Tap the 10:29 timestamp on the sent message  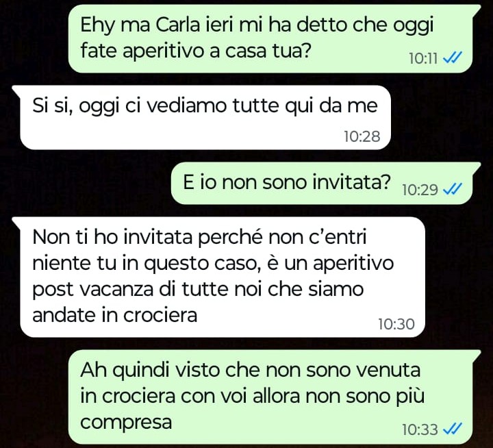pos(420,190)
